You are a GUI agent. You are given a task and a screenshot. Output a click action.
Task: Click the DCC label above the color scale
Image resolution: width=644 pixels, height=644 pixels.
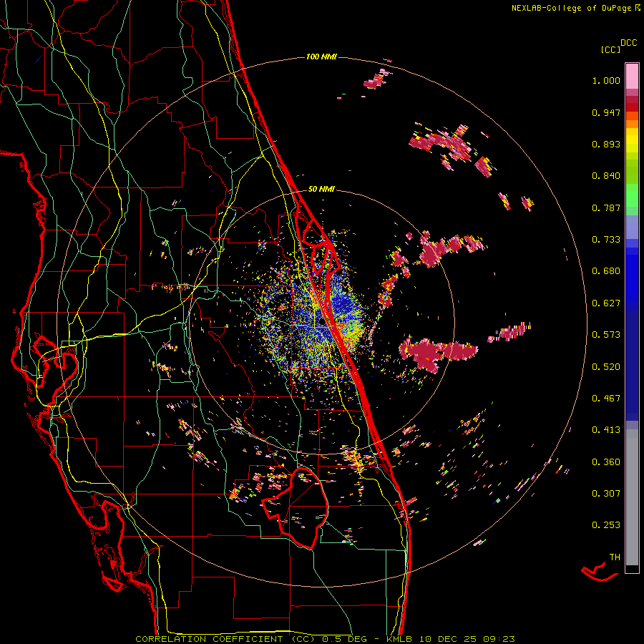pos(629,43)
